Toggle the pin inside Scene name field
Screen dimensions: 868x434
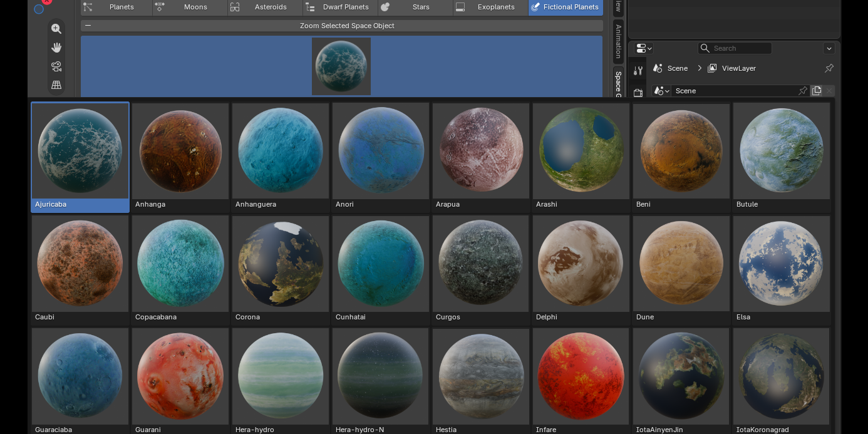[x=803, y=91]
